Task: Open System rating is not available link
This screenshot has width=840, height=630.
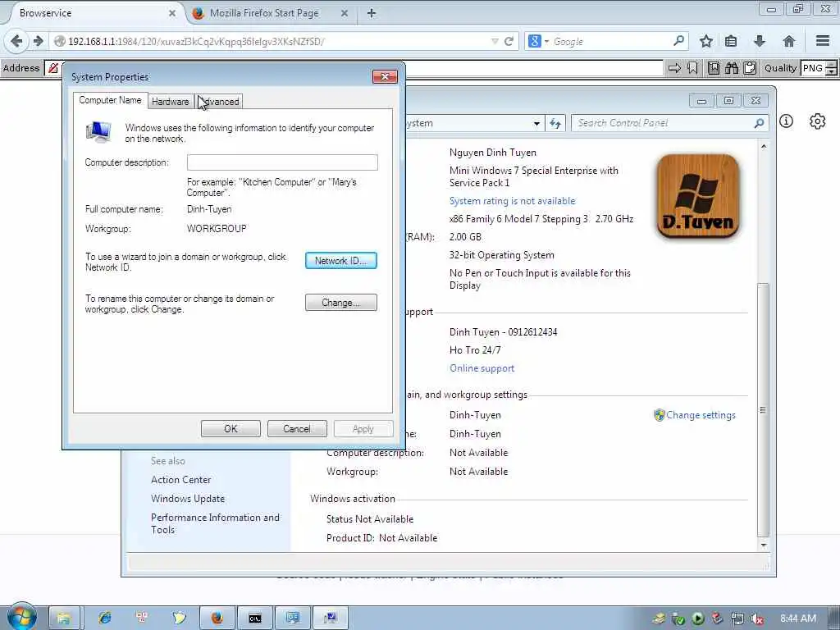Action: click(x=512, y=201)
